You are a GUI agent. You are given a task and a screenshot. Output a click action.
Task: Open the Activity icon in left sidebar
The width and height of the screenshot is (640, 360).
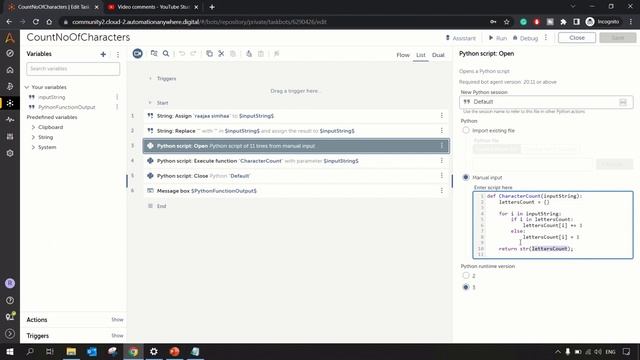pos(10,120)
